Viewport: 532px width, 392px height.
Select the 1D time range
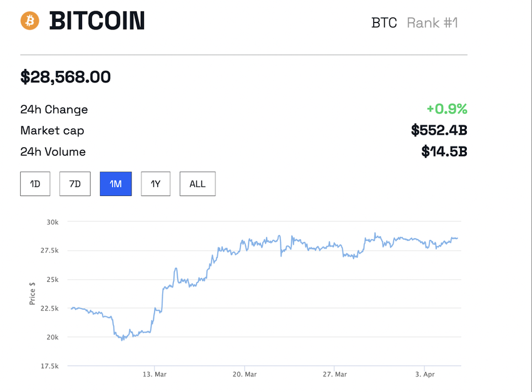coord(34,183)
